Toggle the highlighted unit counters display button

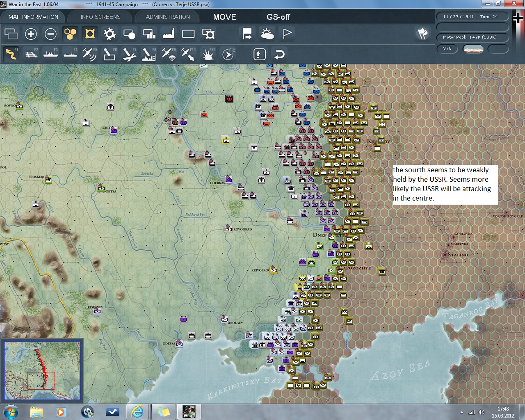pos(90,34)
